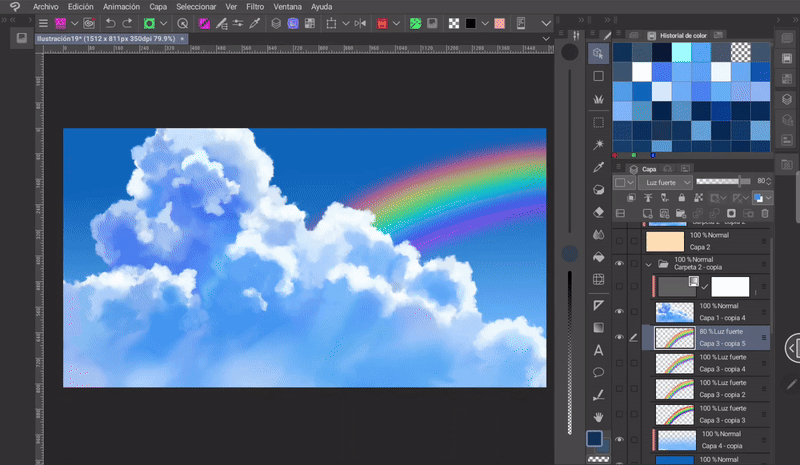
Task: Select the Hand tool in tool palette
Action: click(598, 416)
